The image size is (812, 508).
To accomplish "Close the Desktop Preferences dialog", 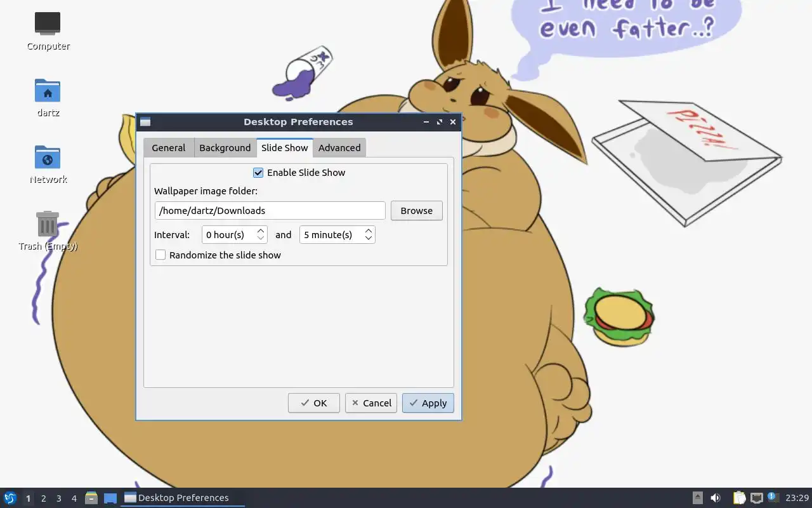I will point(453,122).
